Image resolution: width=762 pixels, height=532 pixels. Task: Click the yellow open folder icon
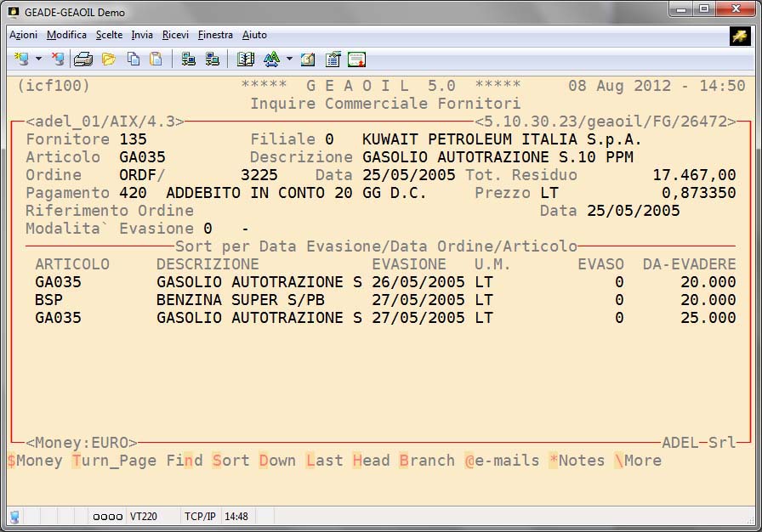tap(108, 59)
